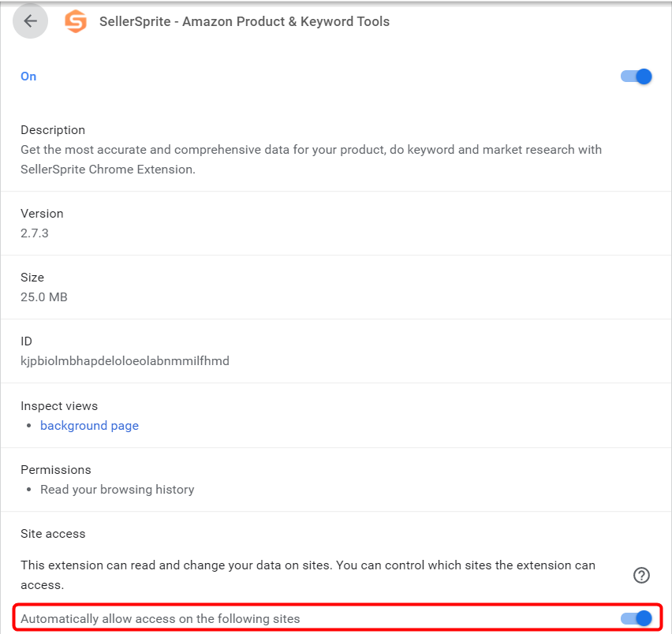Click the SellerSprite extension title text
672x634 pixels.
(x=245, y=22)
